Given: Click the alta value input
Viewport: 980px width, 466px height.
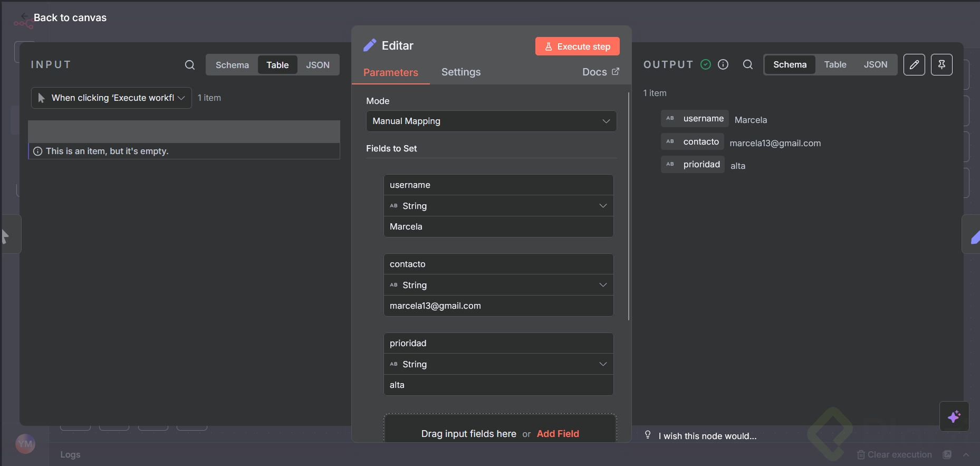Looking at the screenshot, I should [x=498, y=385].
